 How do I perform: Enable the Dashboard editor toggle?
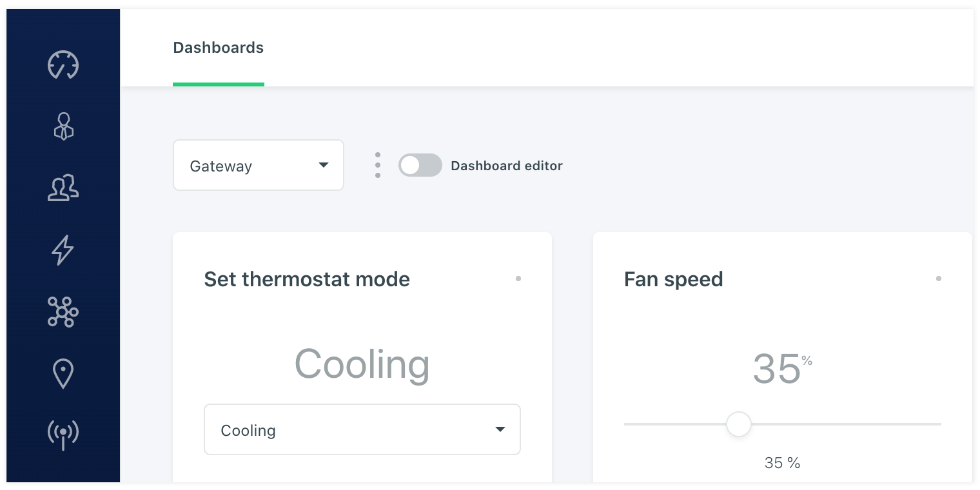click(420, 165)
